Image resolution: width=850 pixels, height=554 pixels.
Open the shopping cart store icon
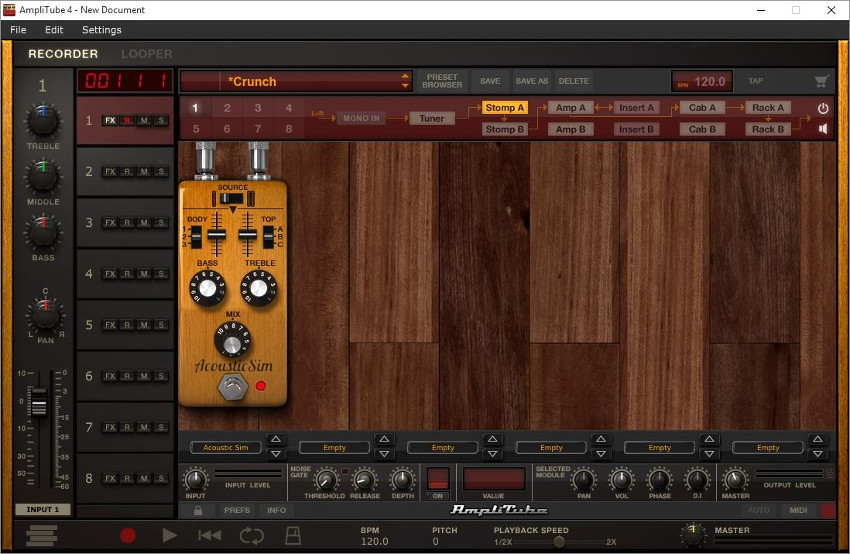821,81
